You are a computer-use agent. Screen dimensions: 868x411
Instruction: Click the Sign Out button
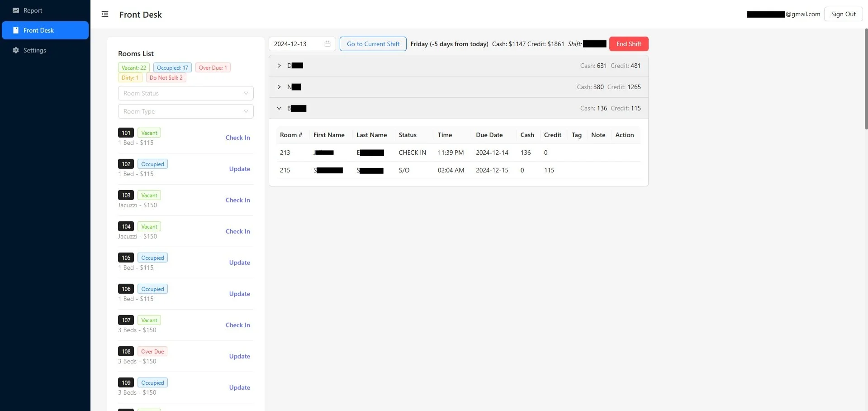click(843, 14)
